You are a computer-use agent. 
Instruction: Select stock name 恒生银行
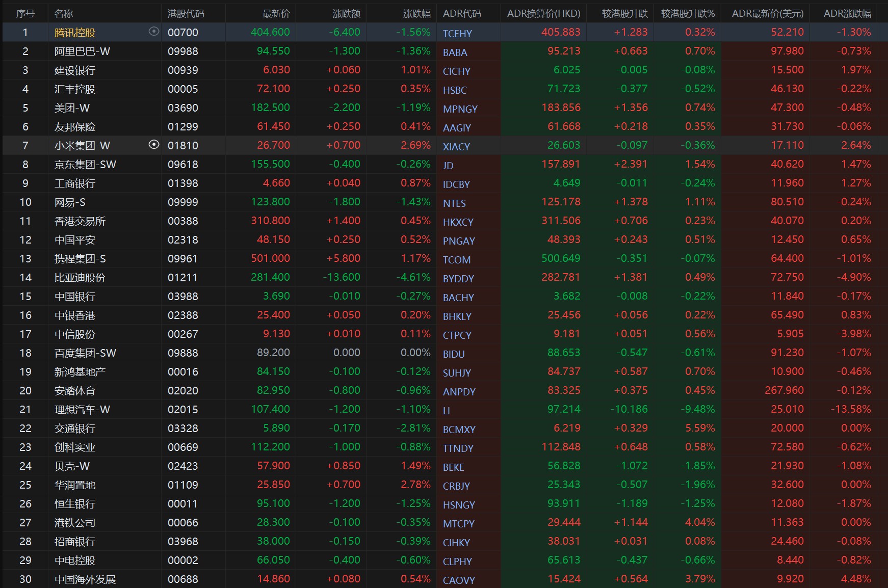pyautogui.click(x=75, y=504)
